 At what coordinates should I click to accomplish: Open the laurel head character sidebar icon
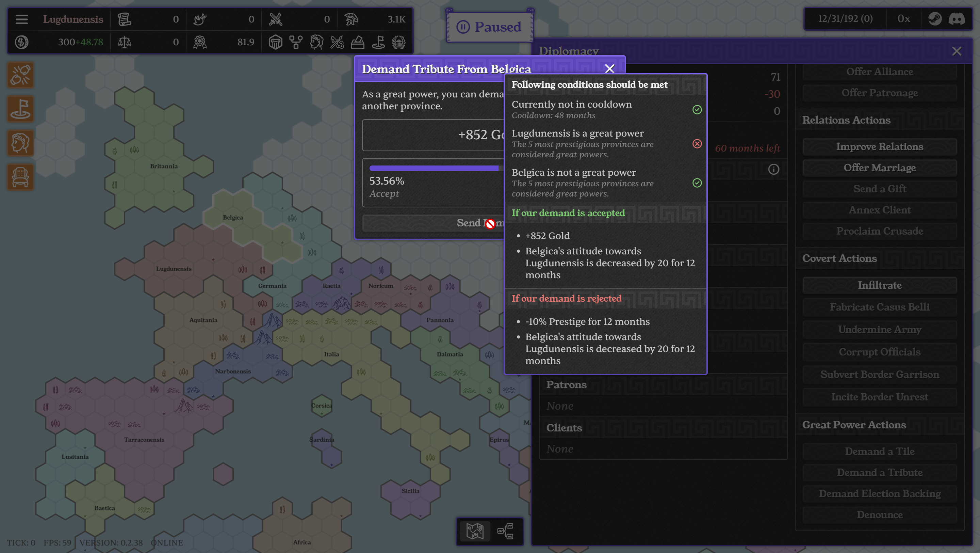click(x=20, y=143)
